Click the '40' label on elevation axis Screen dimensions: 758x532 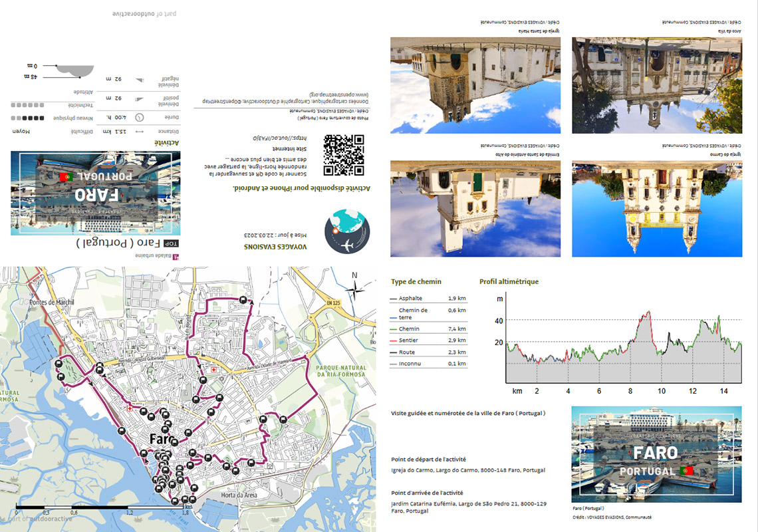point(499,321)
